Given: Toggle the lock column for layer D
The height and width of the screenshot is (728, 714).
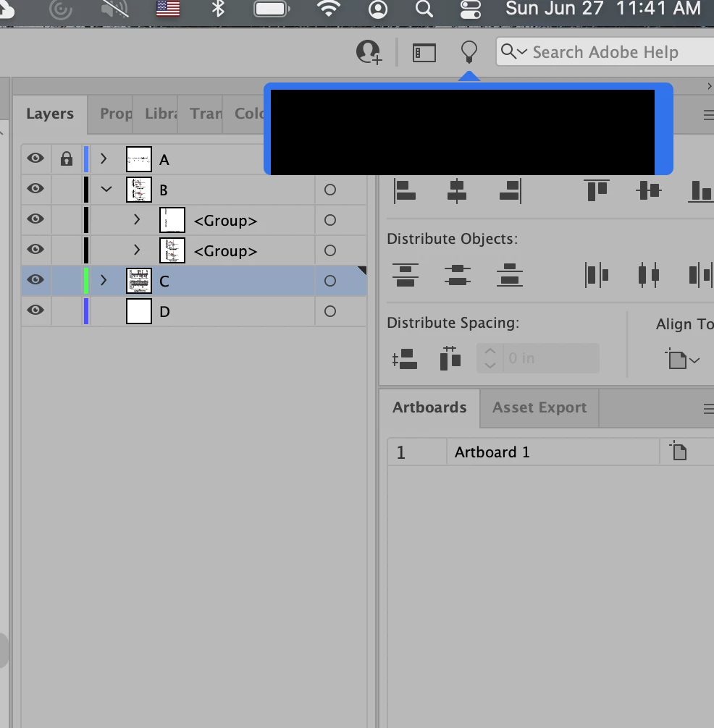Looking at the screenshot, I should (67, 311).
